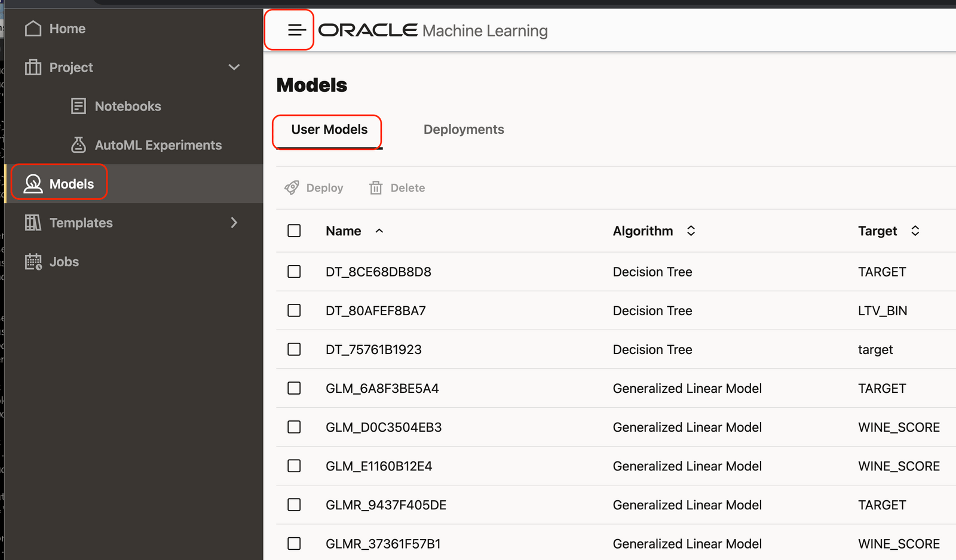Select the Jobs calendar icon

33,261
